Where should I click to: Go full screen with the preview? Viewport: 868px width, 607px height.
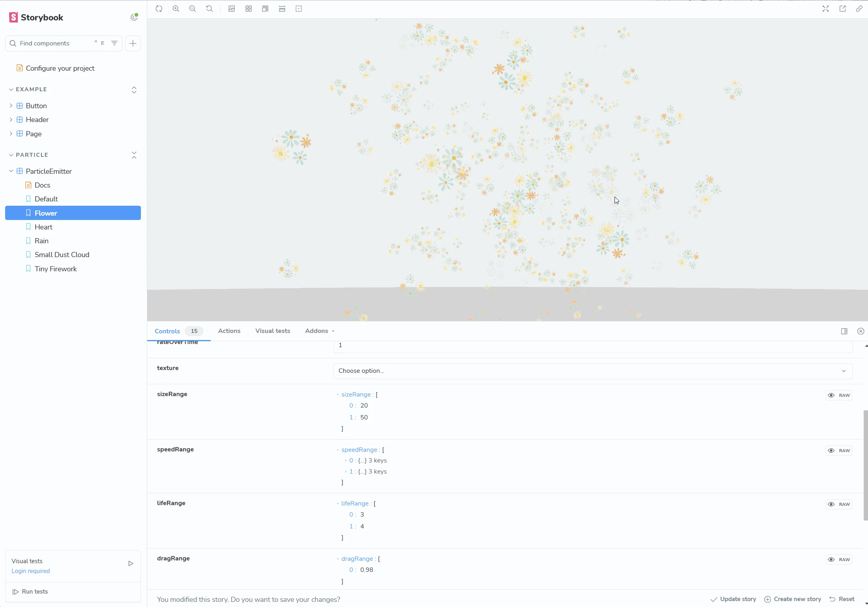825,8
